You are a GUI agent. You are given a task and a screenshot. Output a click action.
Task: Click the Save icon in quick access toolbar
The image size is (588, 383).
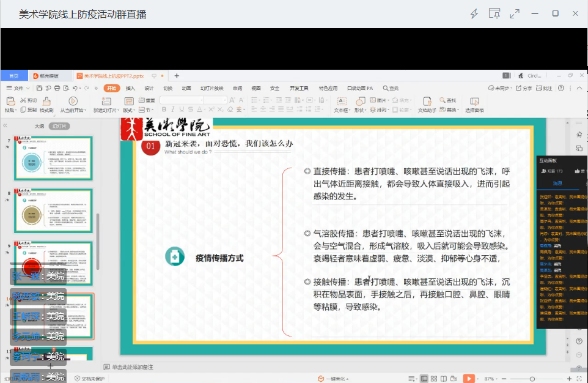pyautogui.click(x=39, y=88)
